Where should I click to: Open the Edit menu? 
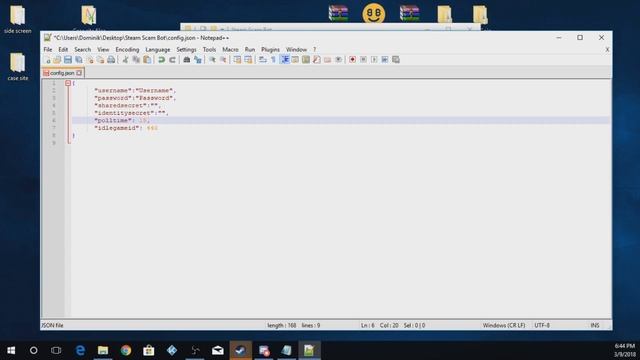(x=63, y=49)
